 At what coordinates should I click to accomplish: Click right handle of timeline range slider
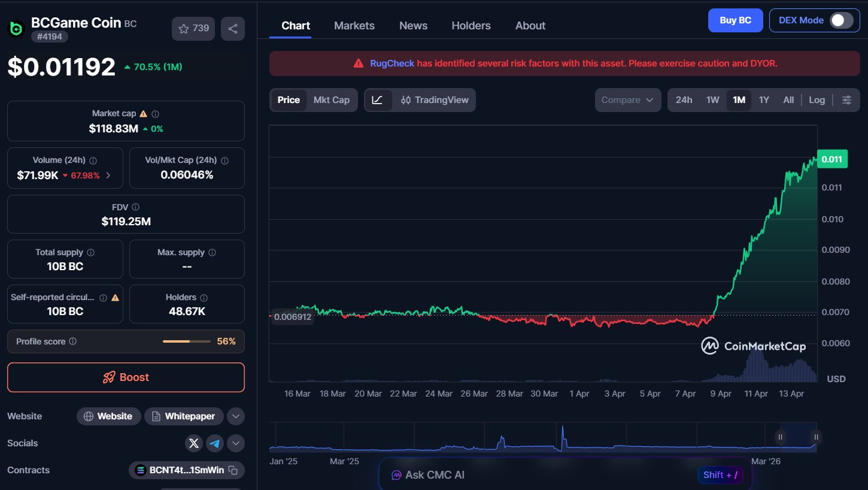click(815, 437)
